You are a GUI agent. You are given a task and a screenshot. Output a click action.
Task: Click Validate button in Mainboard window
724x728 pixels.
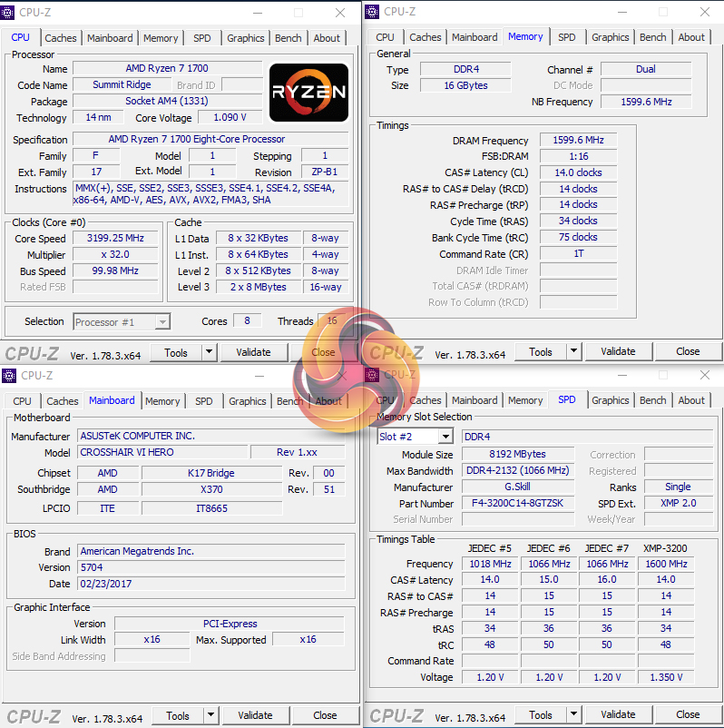click(255, 715)
